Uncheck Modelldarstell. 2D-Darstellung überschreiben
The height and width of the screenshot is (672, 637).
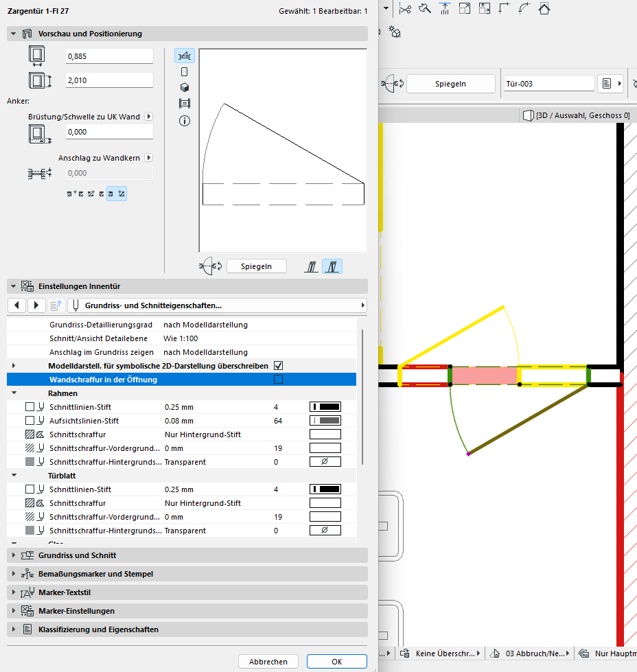tap(278, 366)
